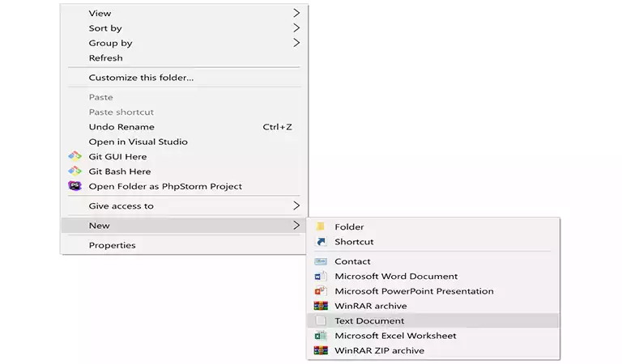Expand the New submenu arrow
622x364 pixels.
pos(296,226)
